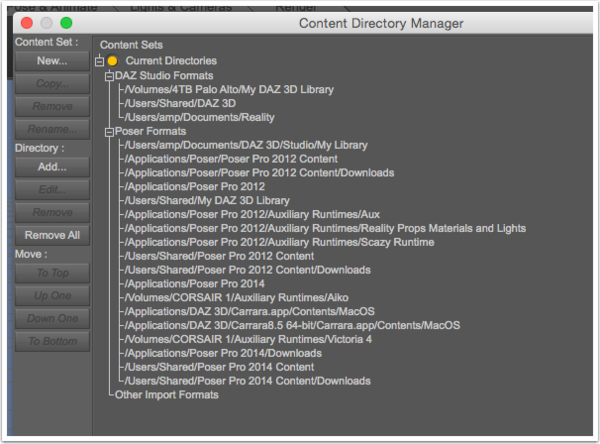Image resolution: width=600 pixels, height=444 pixels.
Task: Collapse the Current Directories node
Action: click(x=99, y=61)
